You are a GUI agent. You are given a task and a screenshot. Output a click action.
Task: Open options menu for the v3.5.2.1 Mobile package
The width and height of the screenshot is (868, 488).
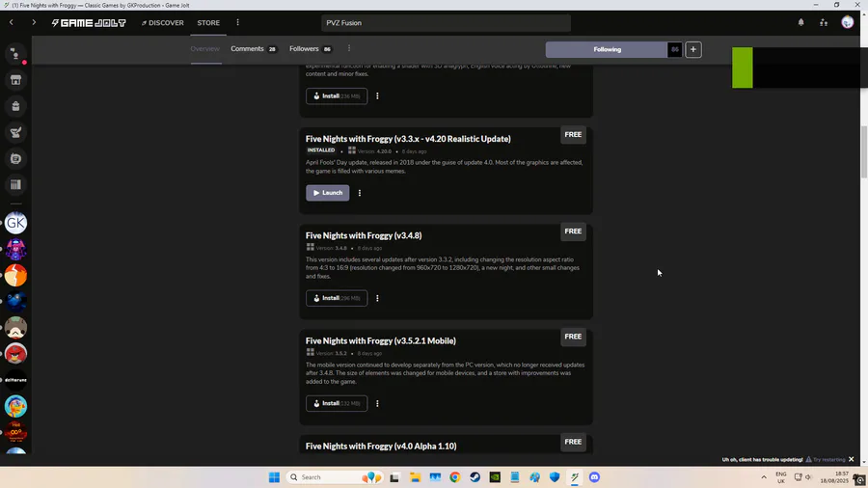pyautogui.click(x=377, y=403)
